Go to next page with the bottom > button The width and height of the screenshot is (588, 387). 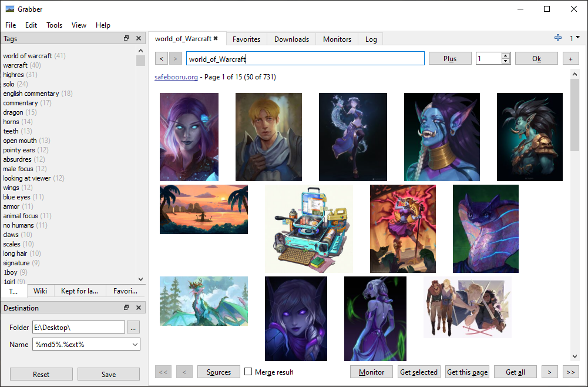click(x=549, y=372)
